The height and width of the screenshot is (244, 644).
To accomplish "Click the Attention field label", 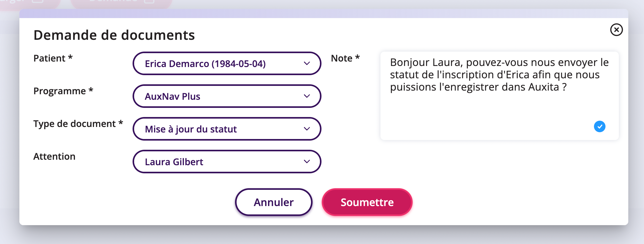I will pos(54,157).
